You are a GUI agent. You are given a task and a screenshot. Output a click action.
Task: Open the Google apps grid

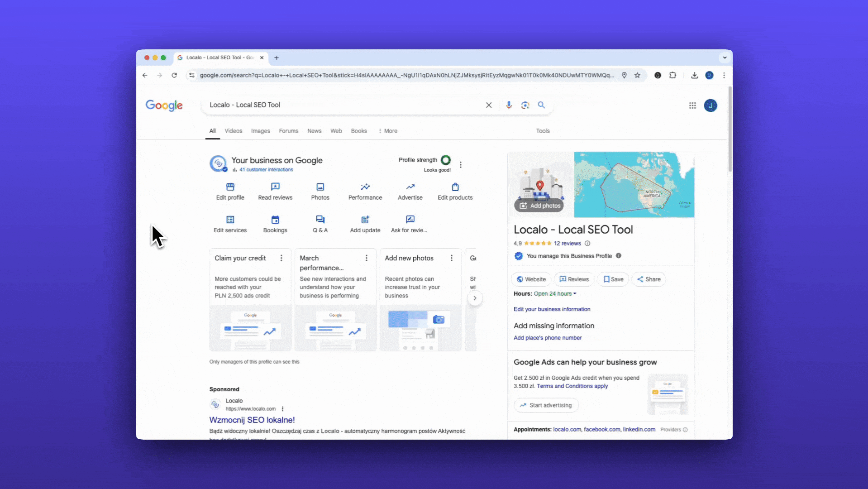(692, 105)
